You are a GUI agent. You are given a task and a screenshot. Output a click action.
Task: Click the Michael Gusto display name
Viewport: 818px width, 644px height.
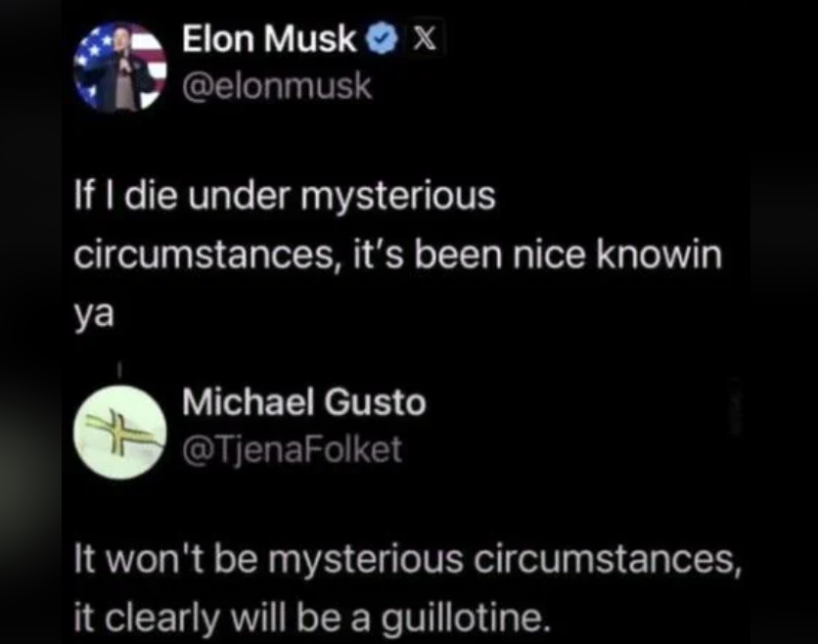coord(303,402)
